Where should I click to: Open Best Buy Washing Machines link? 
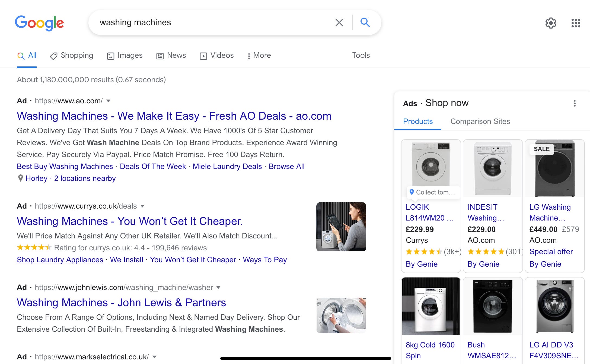(x=65, y=167)
